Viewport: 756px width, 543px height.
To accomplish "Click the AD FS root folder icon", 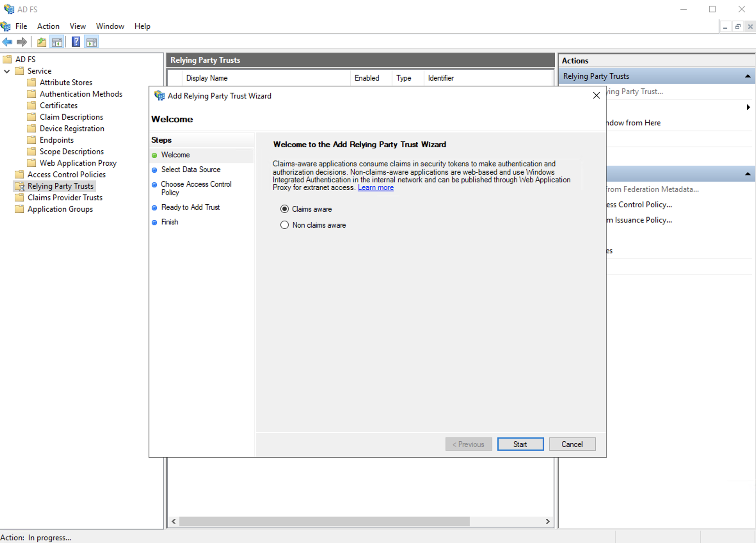I will pyautogui.click(x=7, y=59).
